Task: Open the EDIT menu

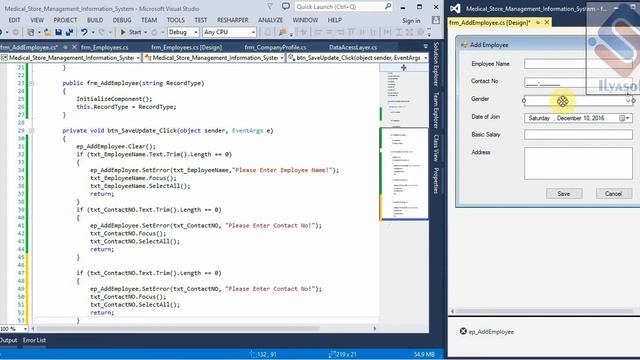Action: [x=14, y=20]
